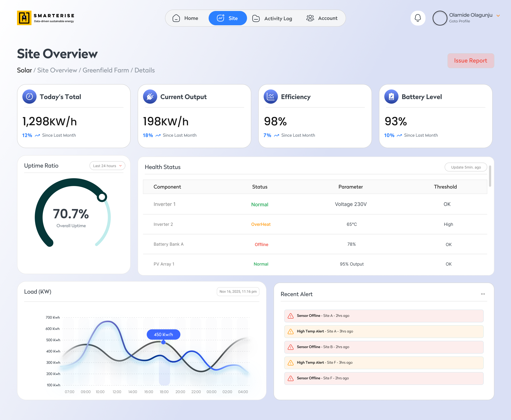Click the Sensor Offline Site B alert
Screen dimensions: 511x420
(x=384, y=347)
